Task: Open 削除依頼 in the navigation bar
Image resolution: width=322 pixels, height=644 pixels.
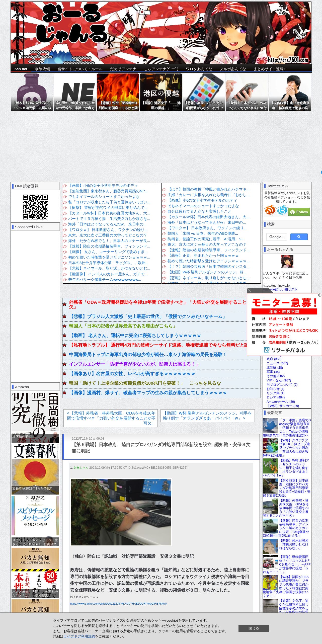Action: 42,69
